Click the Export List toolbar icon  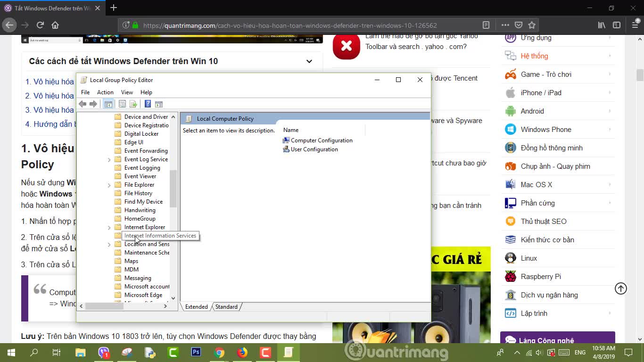(x=133, y=104)
